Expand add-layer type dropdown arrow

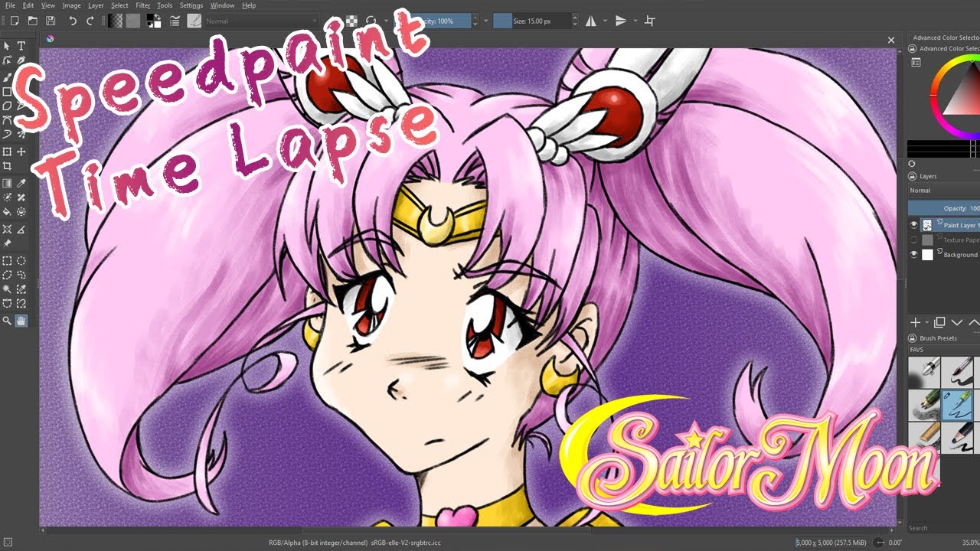pos(926,323)
